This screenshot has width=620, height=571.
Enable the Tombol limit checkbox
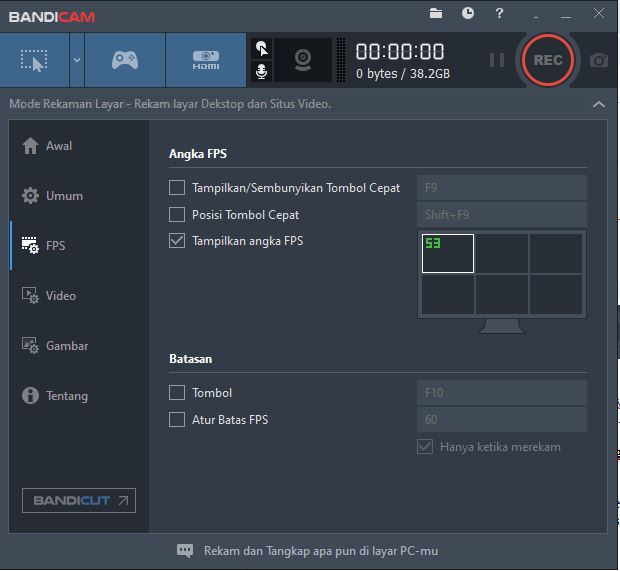pyautogui.click(x=177, y=393)
